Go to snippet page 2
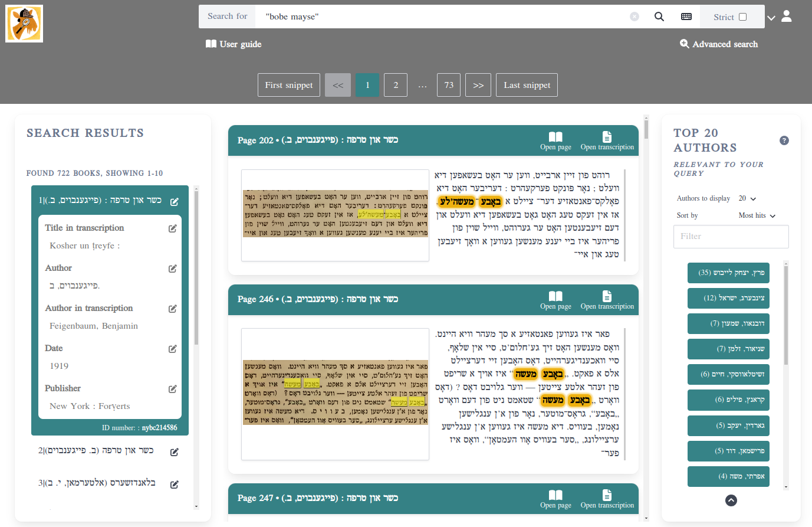Viewport: 812px width, 527px height. pyautogui.click(x=396, y=85)
